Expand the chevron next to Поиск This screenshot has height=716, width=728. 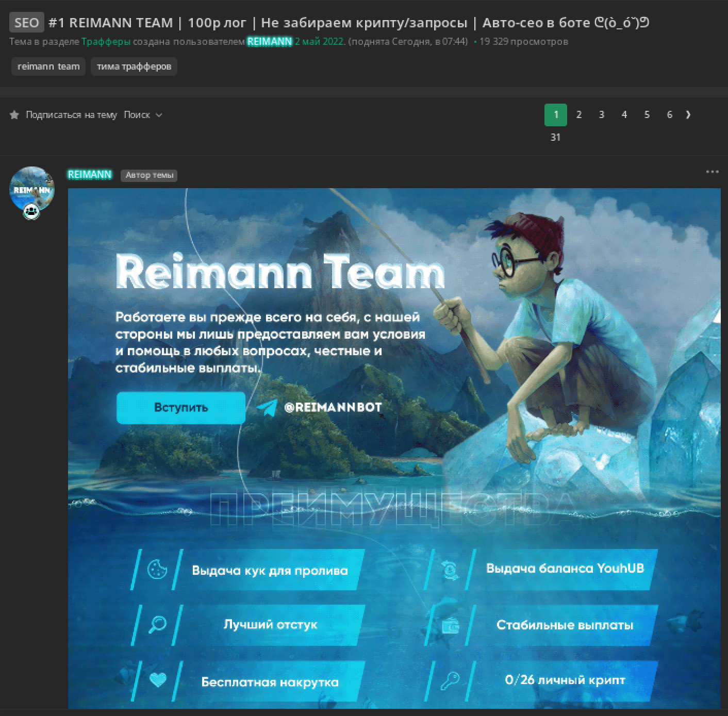pyautogui.click(x=159, y=115)
